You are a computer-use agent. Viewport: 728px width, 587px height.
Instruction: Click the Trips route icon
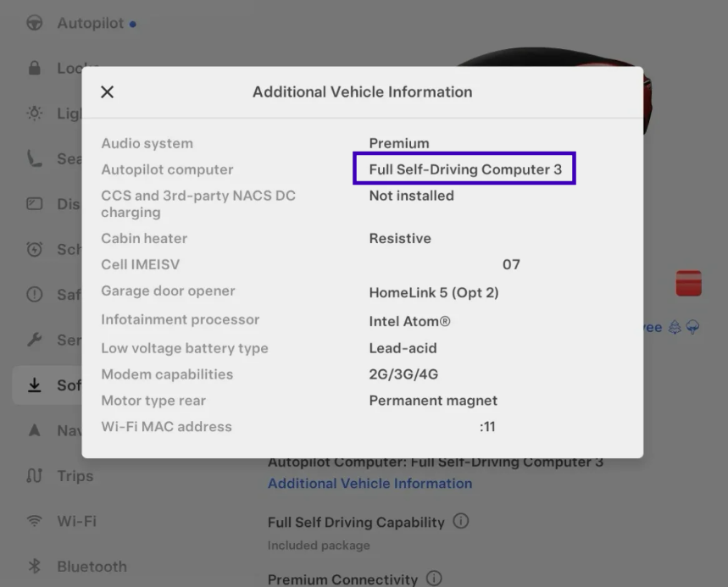click(35, 476)
